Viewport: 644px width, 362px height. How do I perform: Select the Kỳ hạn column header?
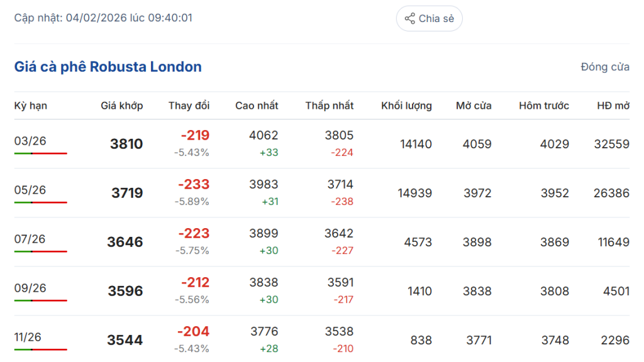pos(31,106)
